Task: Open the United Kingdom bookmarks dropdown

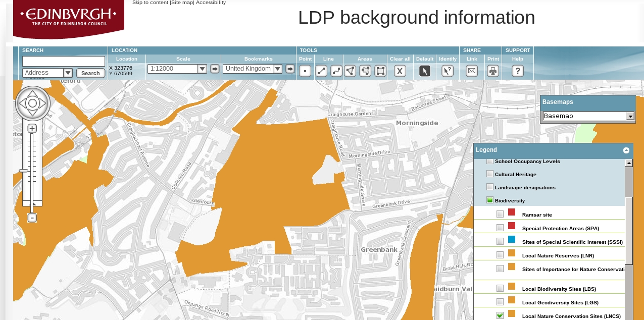Action: [x=277, y=69]
